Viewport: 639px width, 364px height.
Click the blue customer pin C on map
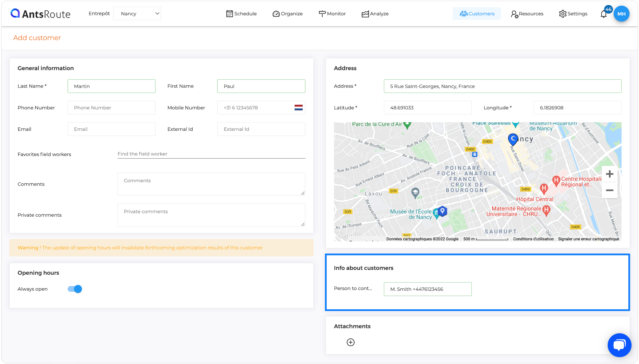[513, 139]
